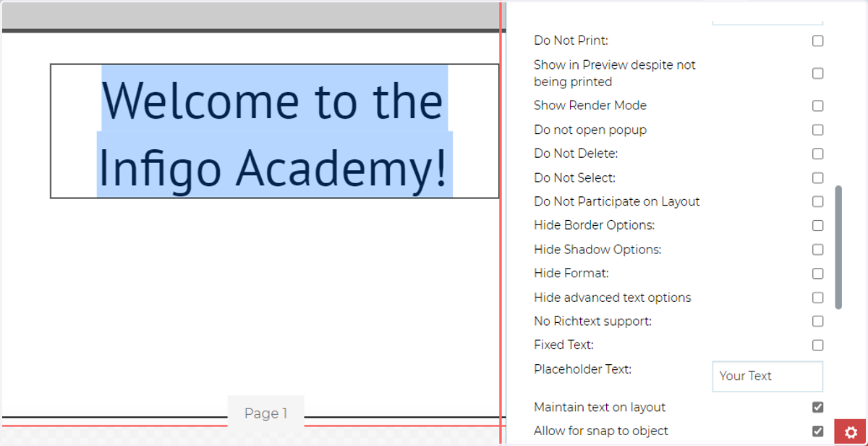868x446 pixels.
Task: Click the Placeholder Text input field
Action: (x=767, y=376)
